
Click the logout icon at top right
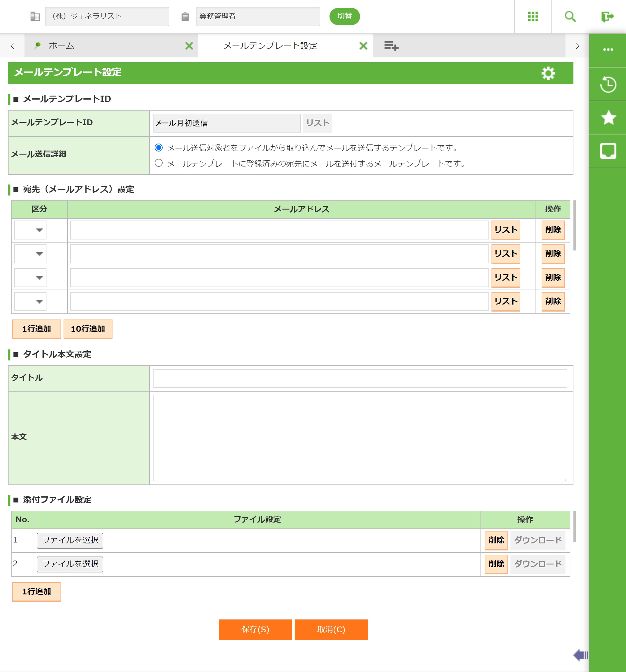[x=607, y=16]
